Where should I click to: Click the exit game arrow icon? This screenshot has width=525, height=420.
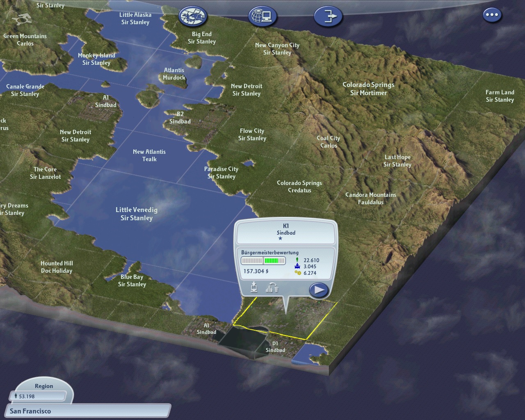pos(328,16)
